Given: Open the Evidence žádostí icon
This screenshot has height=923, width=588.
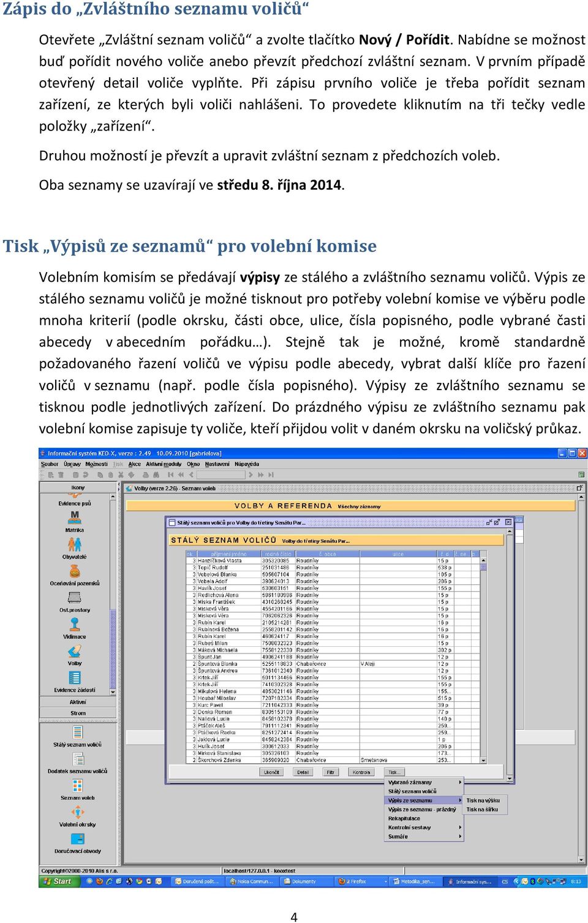Looking at the screenshot, I should 75,677.
